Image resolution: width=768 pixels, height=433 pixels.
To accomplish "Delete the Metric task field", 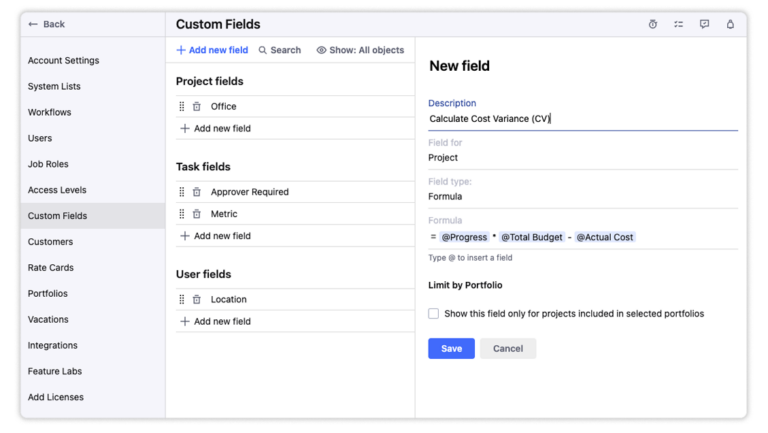I will [x=197, y=214].
